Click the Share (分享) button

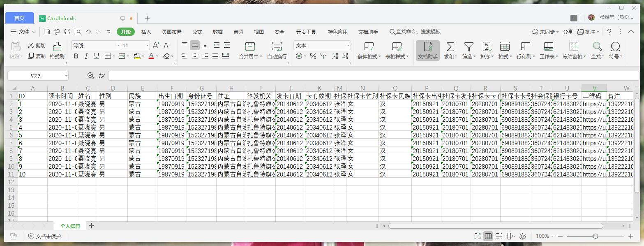[568, 32]
